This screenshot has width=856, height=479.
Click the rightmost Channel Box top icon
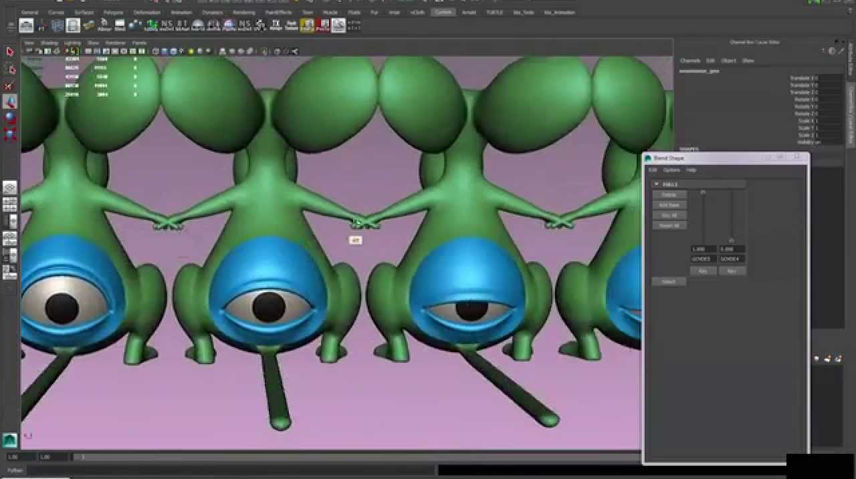click(841, 51)
